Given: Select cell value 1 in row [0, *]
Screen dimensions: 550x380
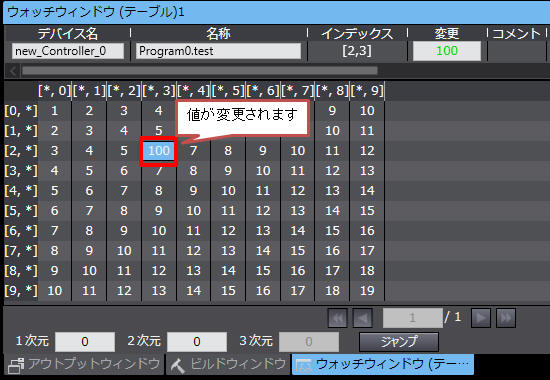Looking at the screenshot, I should pos(54,111).
